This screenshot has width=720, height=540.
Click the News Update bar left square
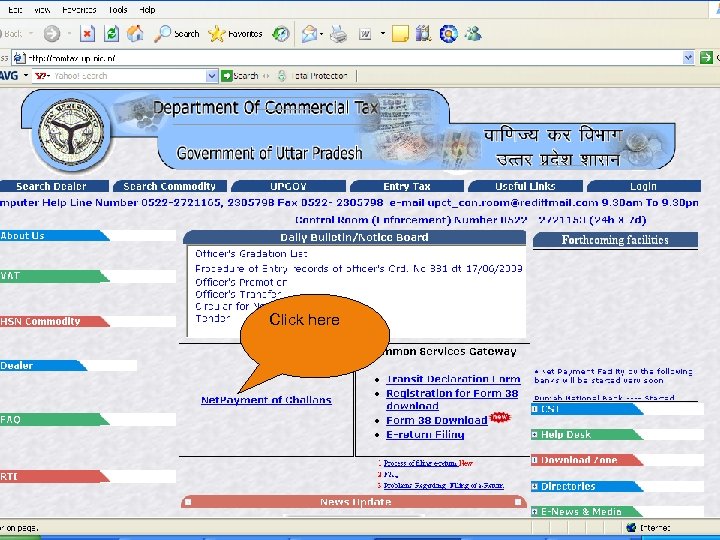(188, 502)
